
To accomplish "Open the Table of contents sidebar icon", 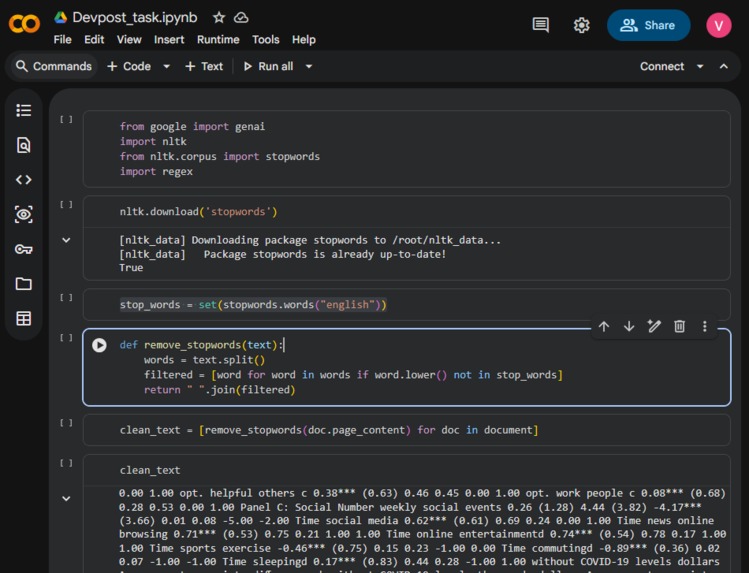I will pos(23,110).
